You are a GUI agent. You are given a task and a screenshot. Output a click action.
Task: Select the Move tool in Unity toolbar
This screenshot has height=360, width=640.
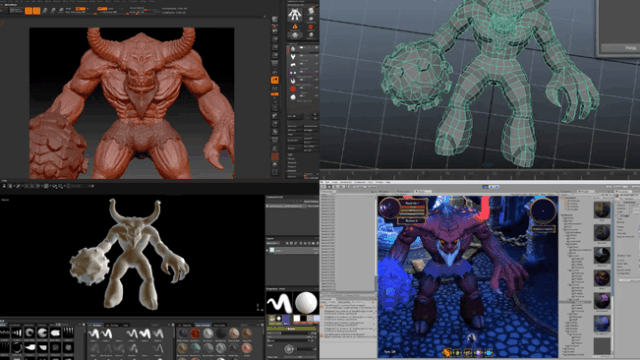click(330, 187)
